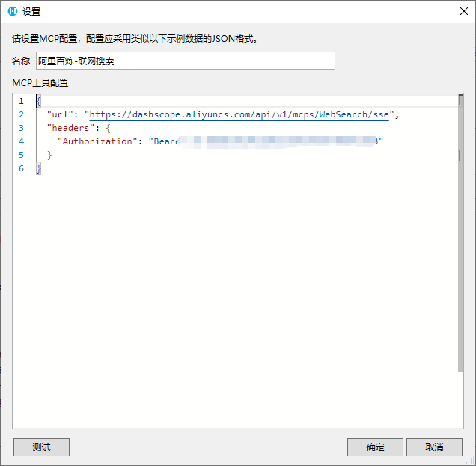Select line number 2 in the gutter
The width and height of the screenshot is (476, 466).
click(21, 114)
